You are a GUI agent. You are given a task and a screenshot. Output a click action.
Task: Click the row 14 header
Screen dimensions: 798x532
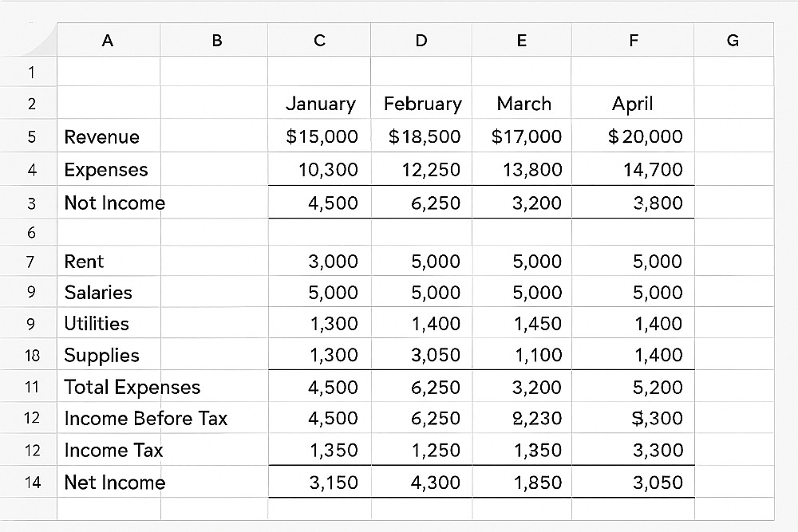(x=31, y=483)
